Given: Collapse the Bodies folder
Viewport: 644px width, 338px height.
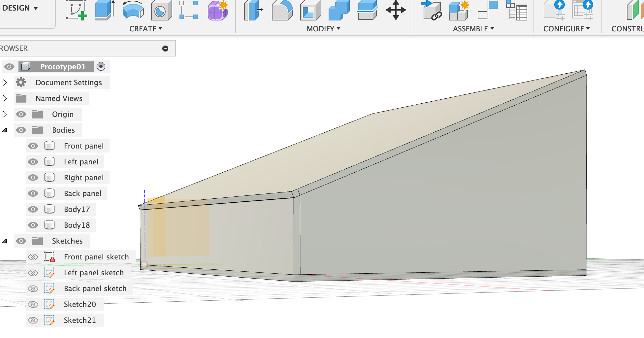Looking at the screenshot, I should pyautogui.click(x=5, y=130).
